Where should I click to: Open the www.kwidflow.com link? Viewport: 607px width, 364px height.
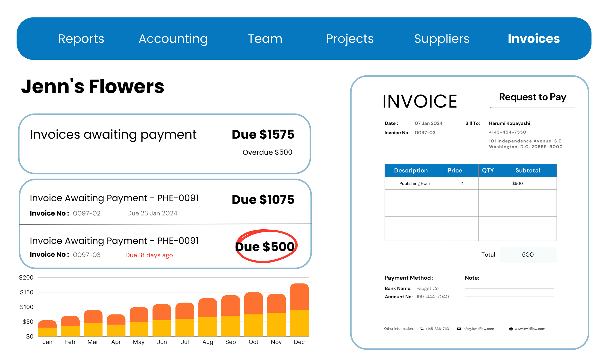point(530,329)
